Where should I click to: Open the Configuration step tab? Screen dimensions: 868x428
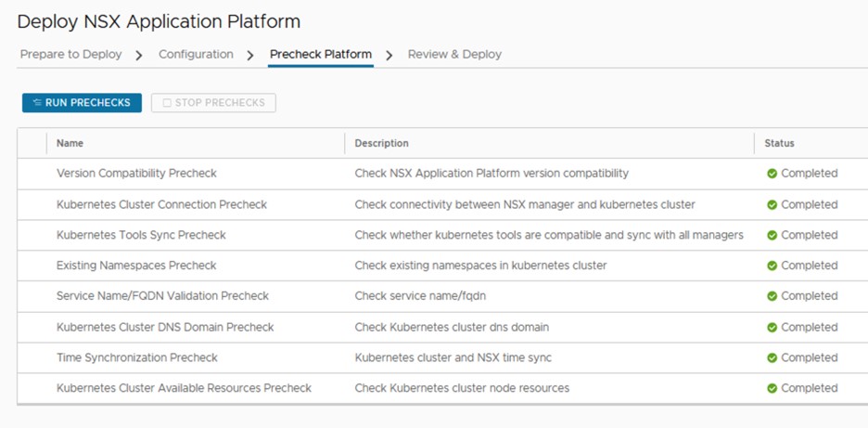tap(196, 55)
